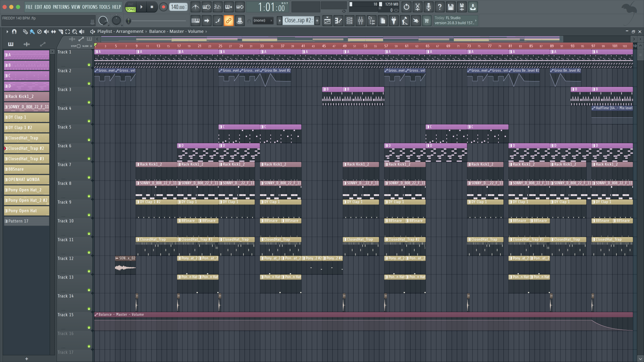Select the 88Snare pattern in picker
This screenshot has height=362, width=644.
pyautogui.click(x=26, y=169)
